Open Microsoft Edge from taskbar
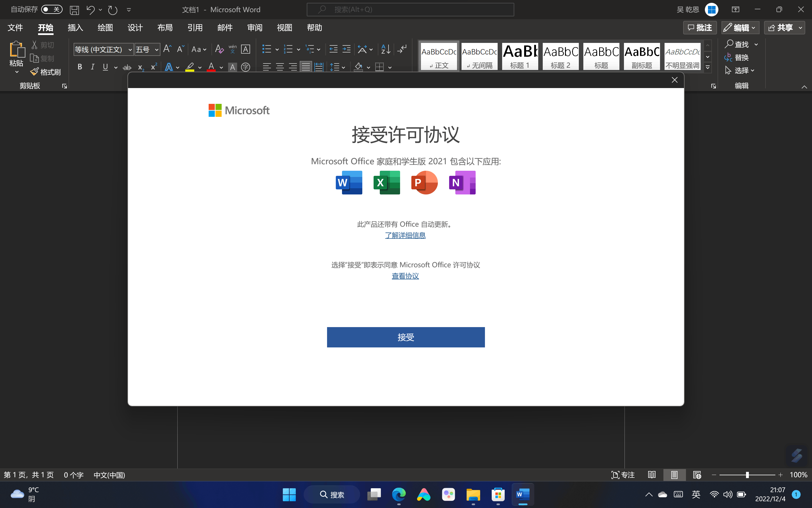 point(399,494)
